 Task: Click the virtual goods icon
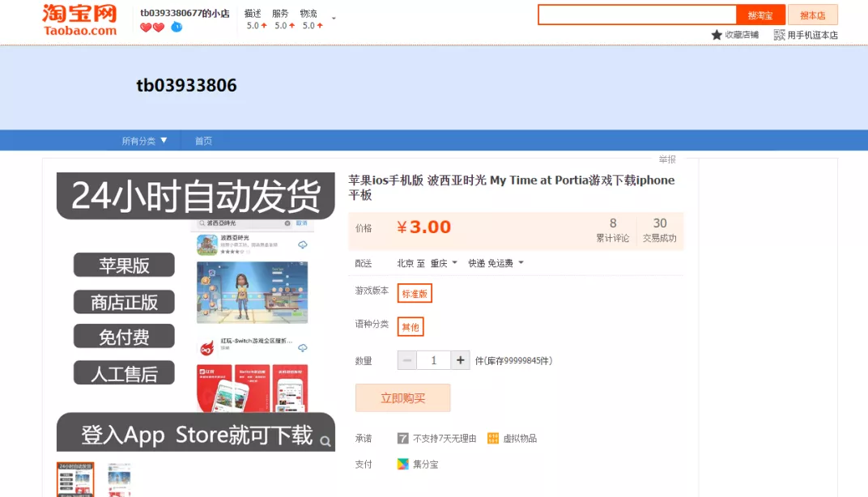(492, 439)
